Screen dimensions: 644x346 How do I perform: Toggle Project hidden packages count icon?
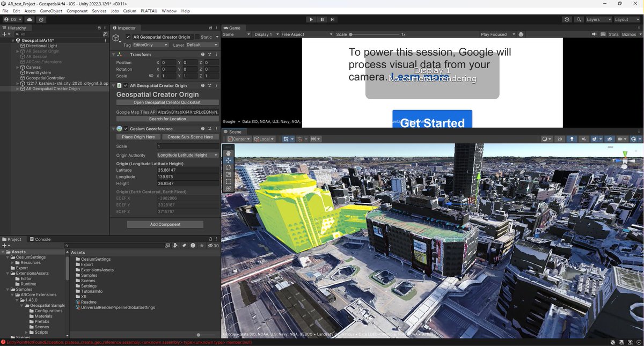[214, 245]
